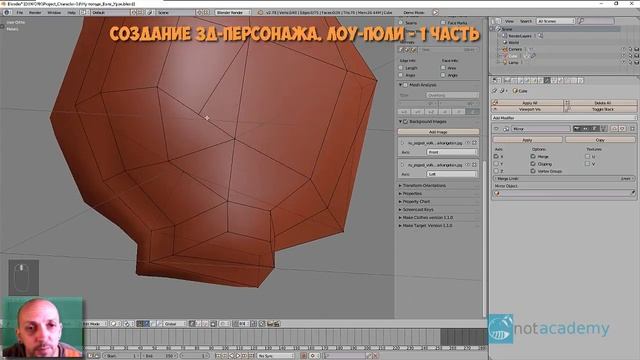
Task: Click the Mirror modifier Copy button
Action: 600,140
